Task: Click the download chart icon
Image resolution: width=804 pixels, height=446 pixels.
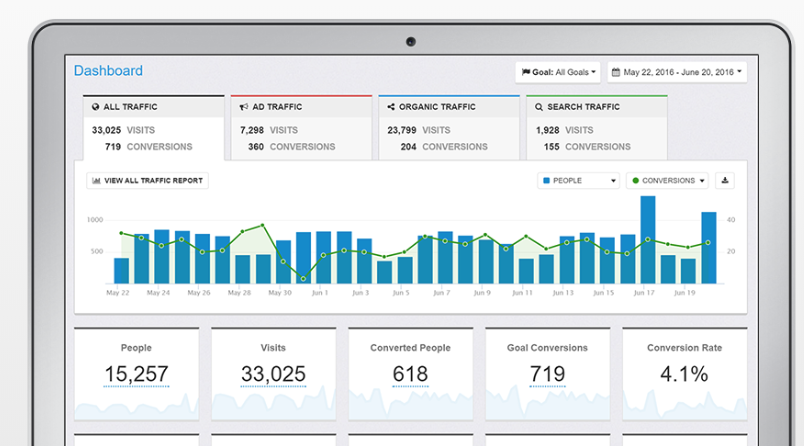Action: pyautogui.click(x=725, y=181)
